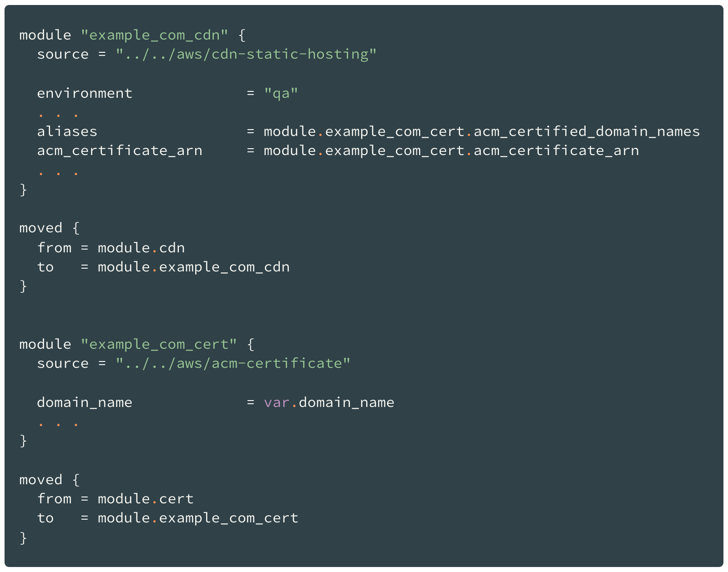This screenshot has height=572, width=728.
Task: Click the cdn-static-hosting source path string
Action: 246,55
